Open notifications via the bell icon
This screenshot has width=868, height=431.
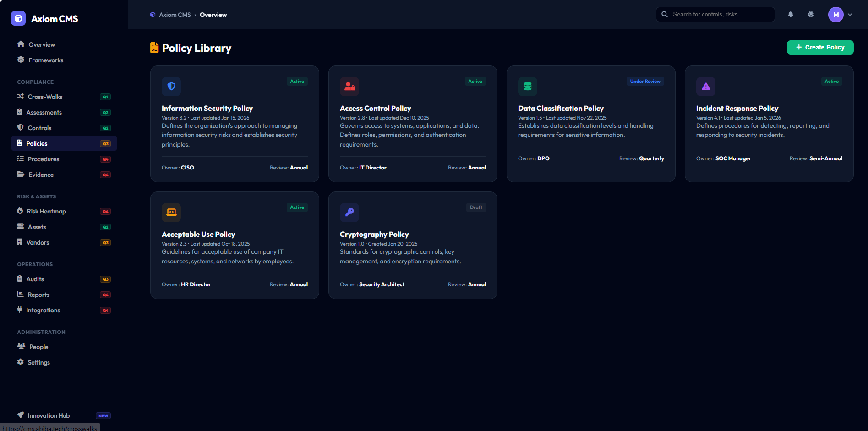(791, 14)
